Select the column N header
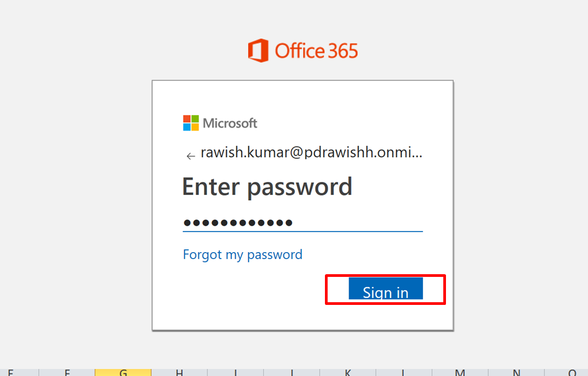 (516, 372)
